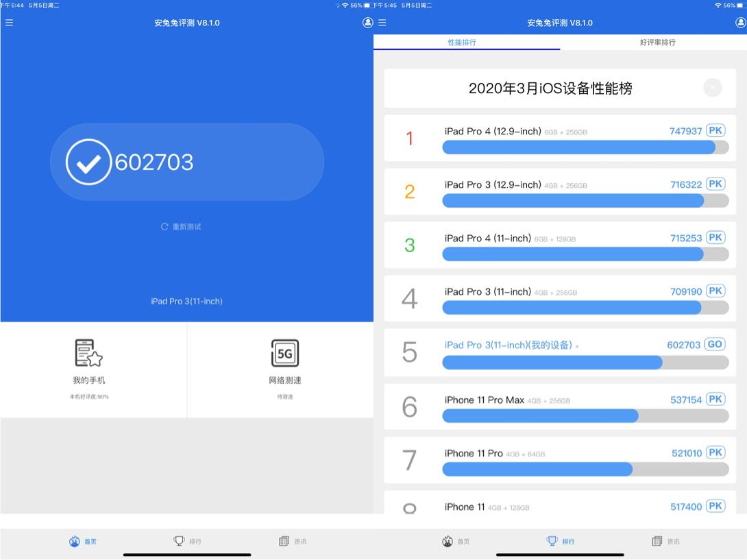Dismiss the 2020年3月 ranking banner

click(x=712, y=88)
